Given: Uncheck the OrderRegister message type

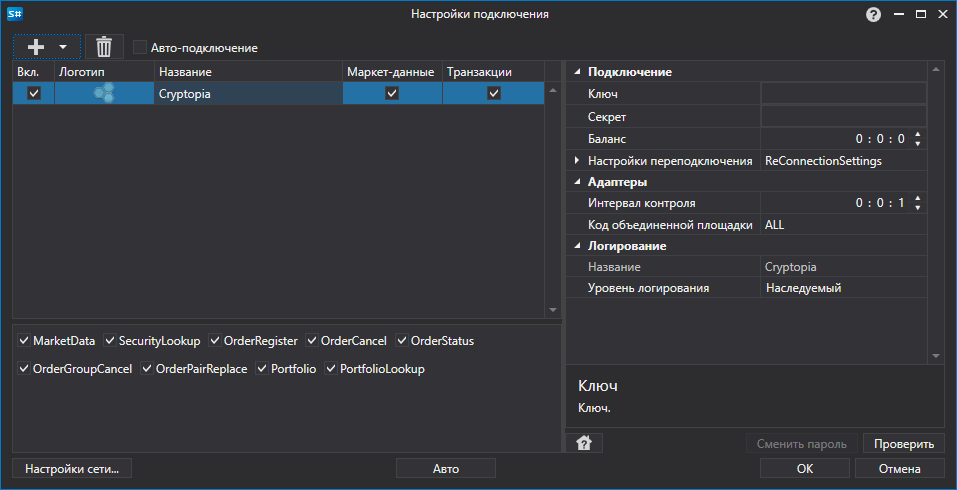Looking at the screenshot, I should [x=215, y=340].
